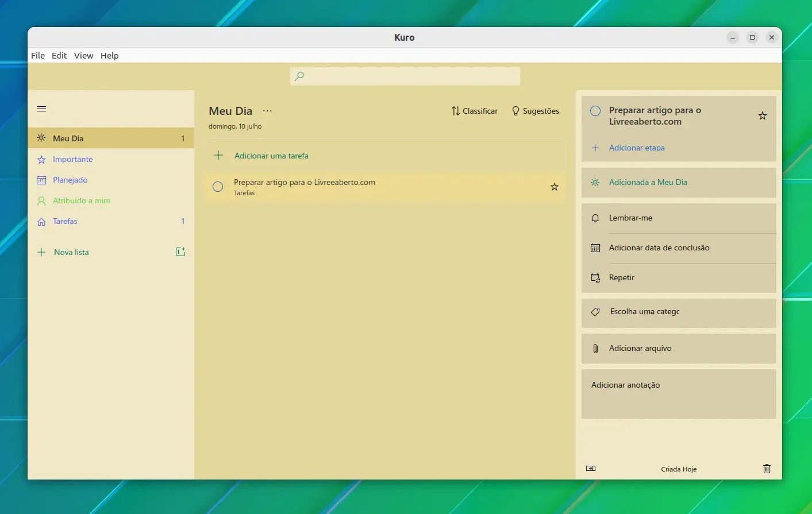812x514 pixels.
Task: Show Sugestões suggestions
Action: [535, 111]
